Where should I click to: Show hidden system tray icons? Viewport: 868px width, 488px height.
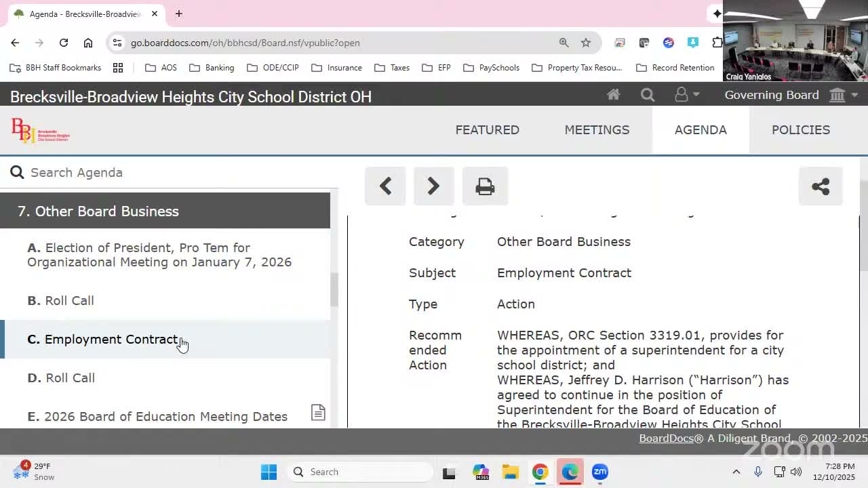[x=736, y=472]
